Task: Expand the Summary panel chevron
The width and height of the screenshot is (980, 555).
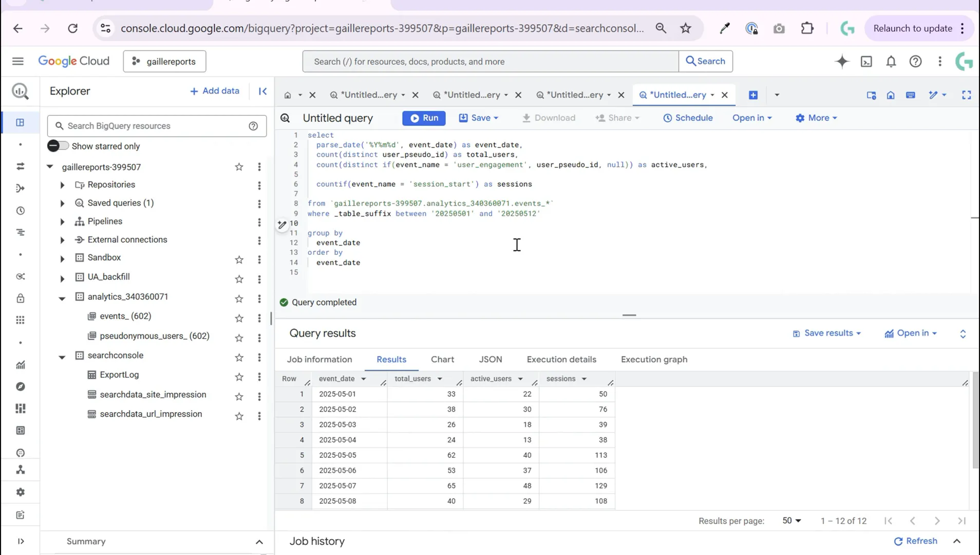Action: pyautogui.click(x=259, y=542)
